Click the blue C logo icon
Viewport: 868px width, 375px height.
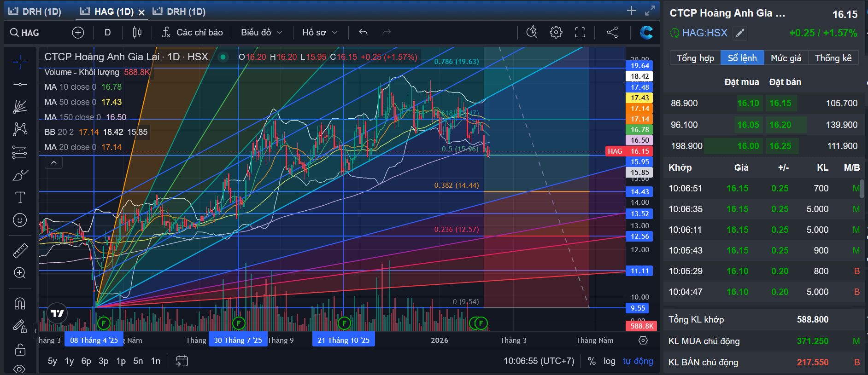pos(646,32)
